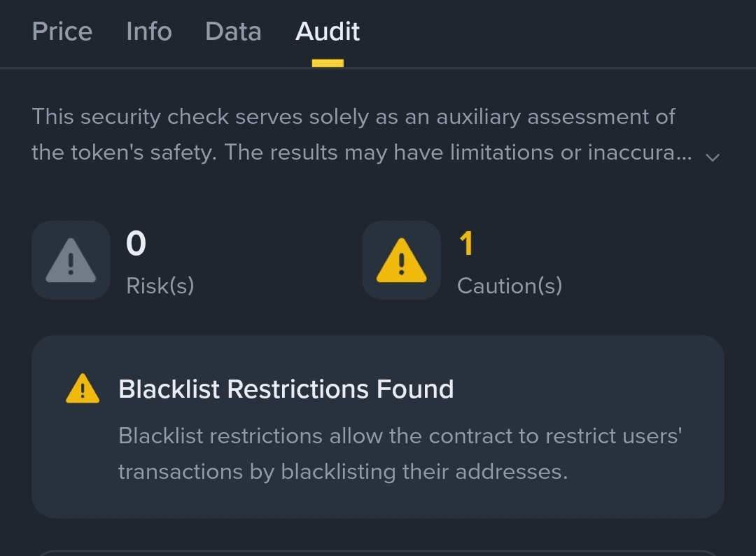Click the Risk(s) label
The width and height of the screenshot is (756, 556).
point(160,286)
